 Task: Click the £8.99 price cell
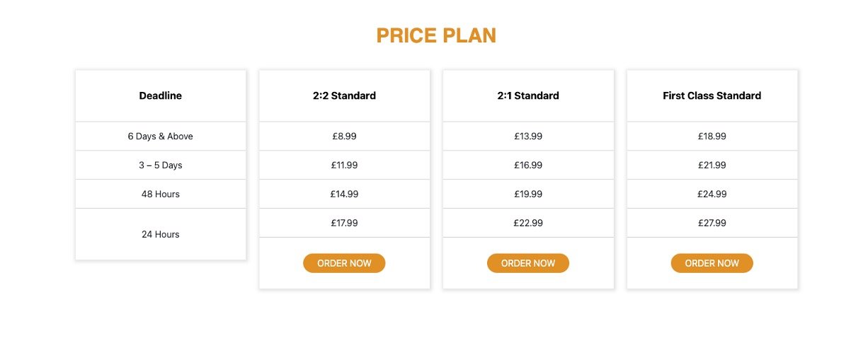[344, 136]
